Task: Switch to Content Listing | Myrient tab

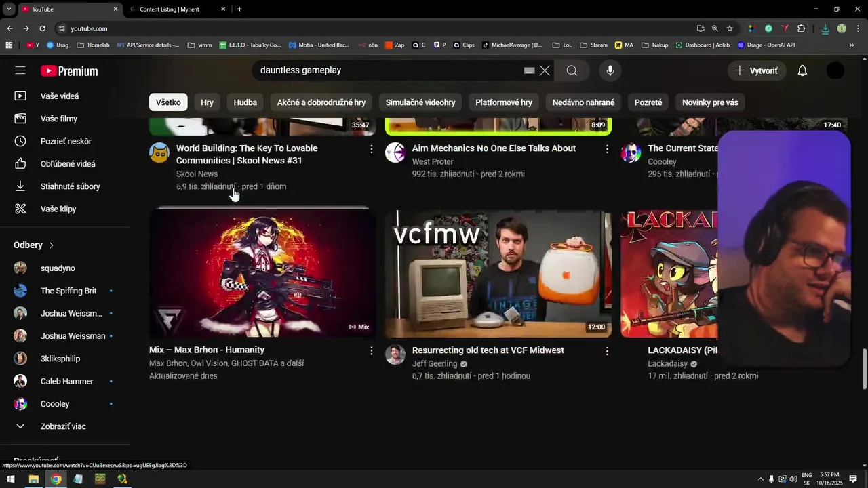Action: (176, 9)
